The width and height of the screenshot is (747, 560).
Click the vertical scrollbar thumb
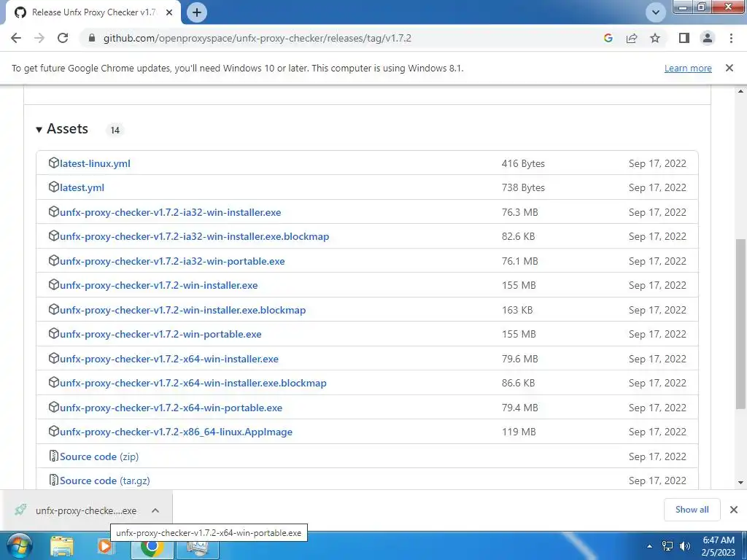(x=741, y=324)
